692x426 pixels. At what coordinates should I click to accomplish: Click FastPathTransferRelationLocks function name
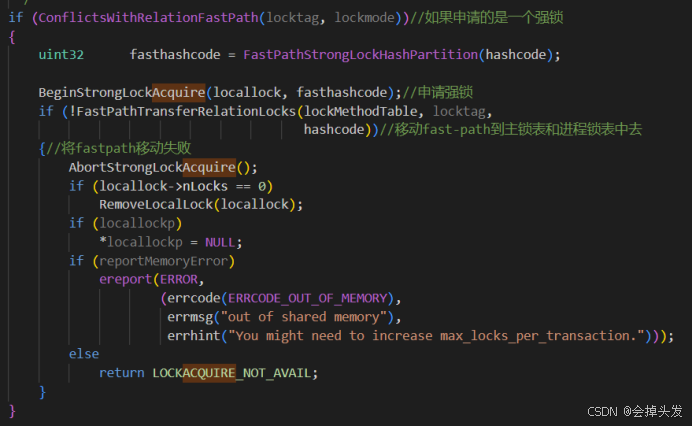click(x=186, y=111)
